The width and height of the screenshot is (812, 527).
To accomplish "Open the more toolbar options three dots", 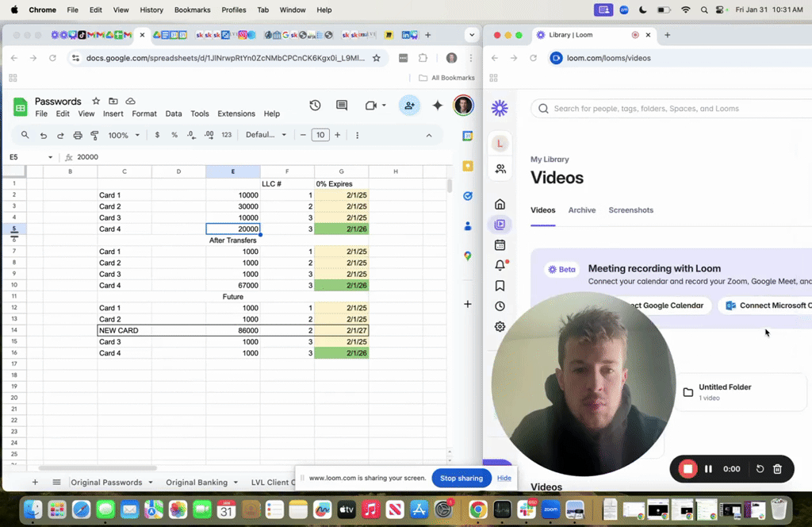I will click(357, 135).
